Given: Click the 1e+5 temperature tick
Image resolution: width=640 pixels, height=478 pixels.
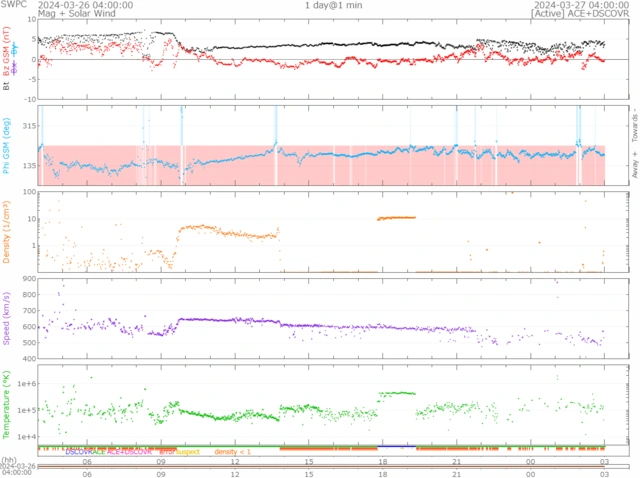Looking at the screenshot, I should pos(27,410).
